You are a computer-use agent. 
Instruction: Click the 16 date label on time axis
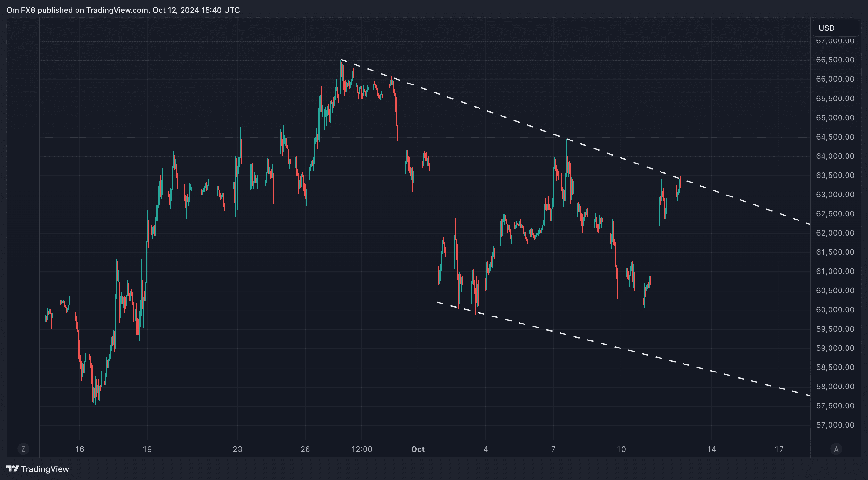pos(79,449)
